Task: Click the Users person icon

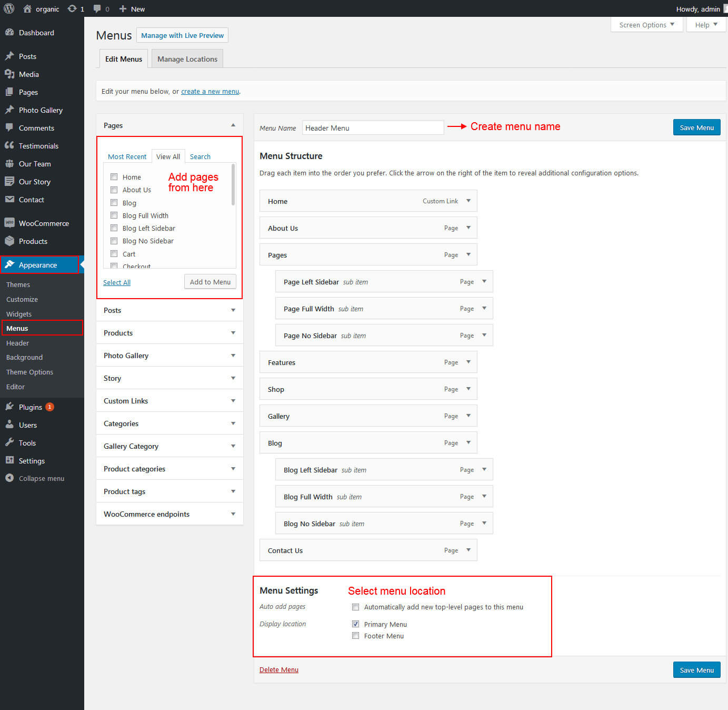Action: 9,425
